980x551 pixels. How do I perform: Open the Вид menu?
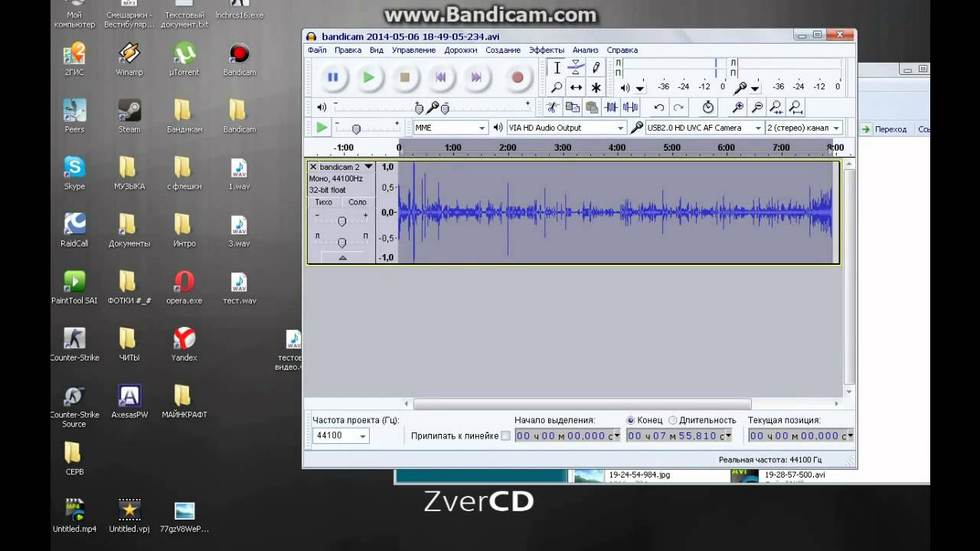[377, 50]
